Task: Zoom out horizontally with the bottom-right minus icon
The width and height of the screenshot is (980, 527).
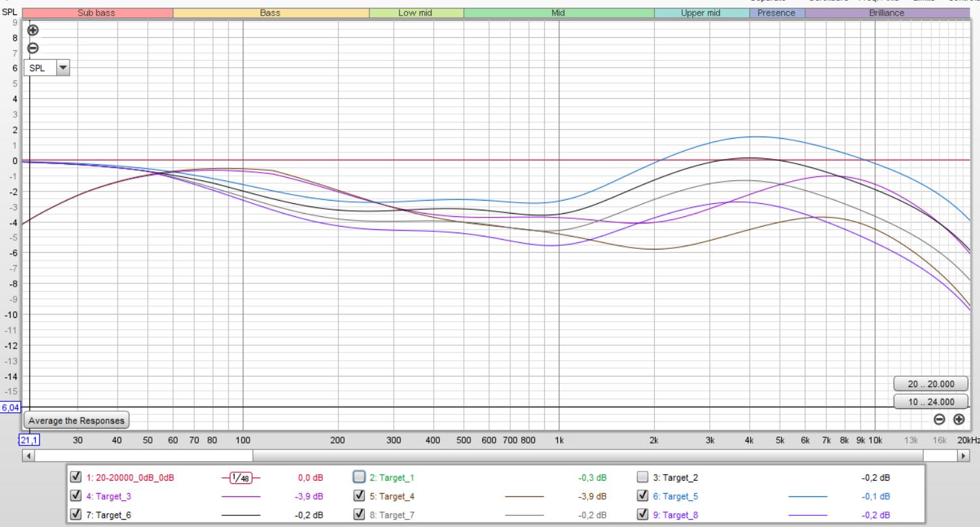Action: click(939, 420)
